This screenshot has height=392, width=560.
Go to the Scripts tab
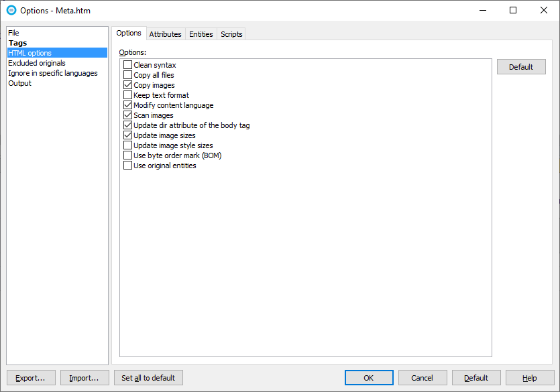(231, 34)
